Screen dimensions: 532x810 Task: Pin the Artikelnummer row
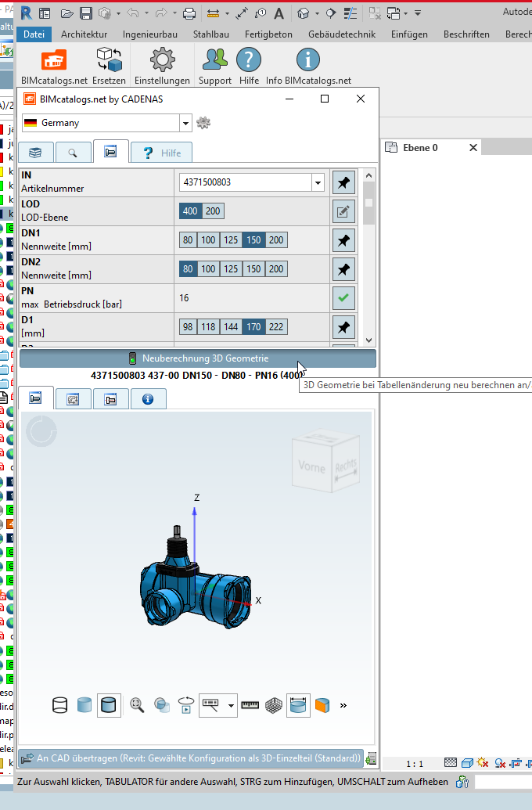[x=343, y=182]
